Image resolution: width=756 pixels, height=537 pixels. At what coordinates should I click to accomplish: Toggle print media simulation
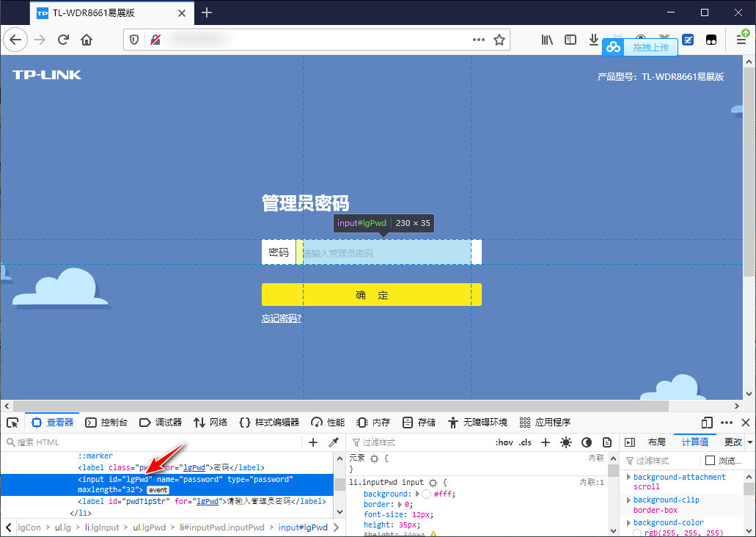607,442
